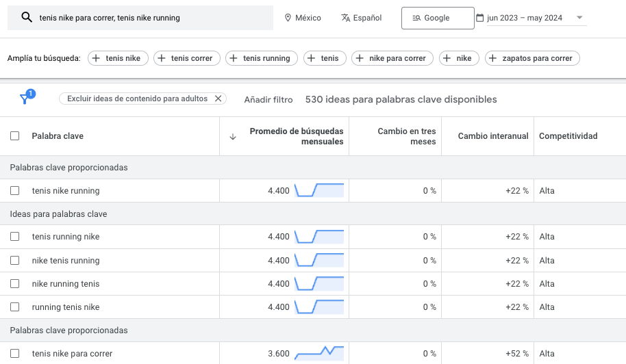The image size is (626, 364).
Task: Toggle the select-all keywords checkbox
Action: click(x=15, y=136)
